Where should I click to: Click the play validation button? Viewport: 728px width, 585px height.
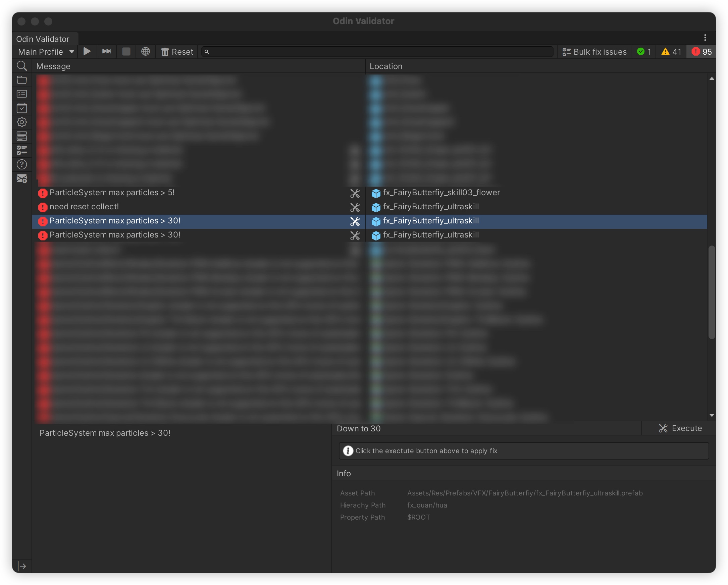87,52
